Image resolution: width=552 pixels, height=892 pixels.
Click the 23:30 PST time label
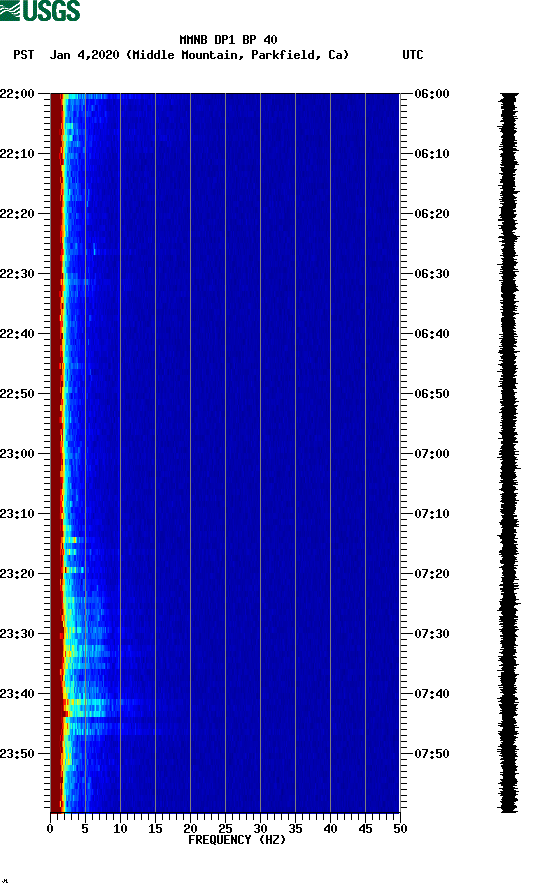(x=17, y=634)
